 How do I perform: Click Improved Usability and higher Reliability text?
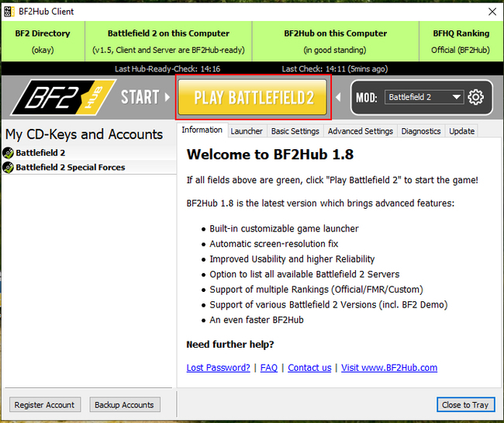[x=292, y=259]
